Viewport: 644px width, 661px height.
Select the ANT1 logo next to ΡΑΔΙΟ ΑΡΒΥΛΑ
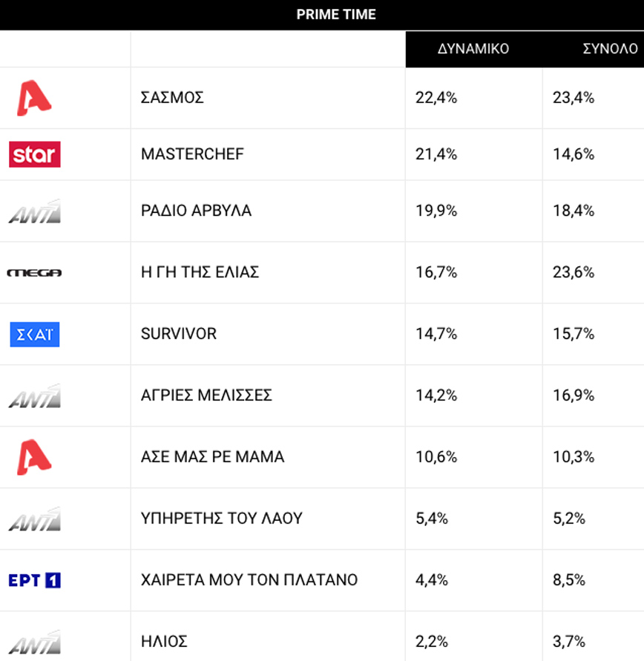coord(34,211)
